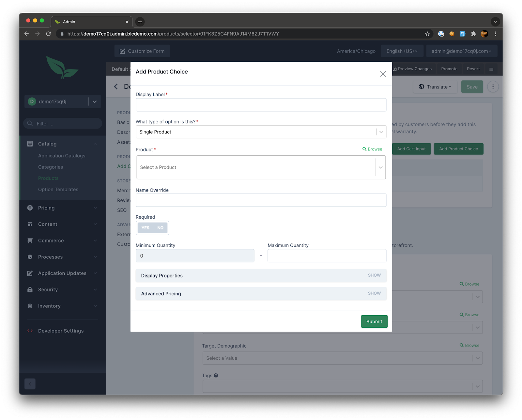Expand the Pricing menu section
This screenshot has height=420, width=522.
click(63, 208)
